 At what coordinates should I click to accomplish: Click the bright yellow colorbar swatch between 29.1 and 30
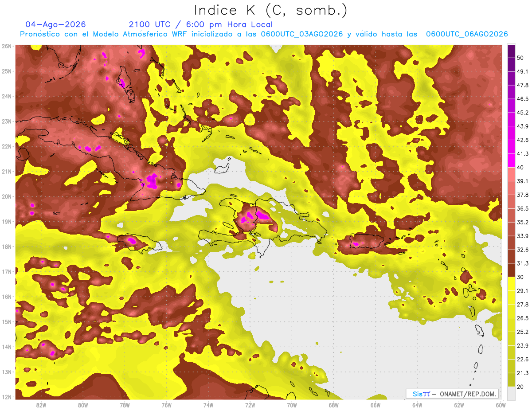tap(511, 284)
